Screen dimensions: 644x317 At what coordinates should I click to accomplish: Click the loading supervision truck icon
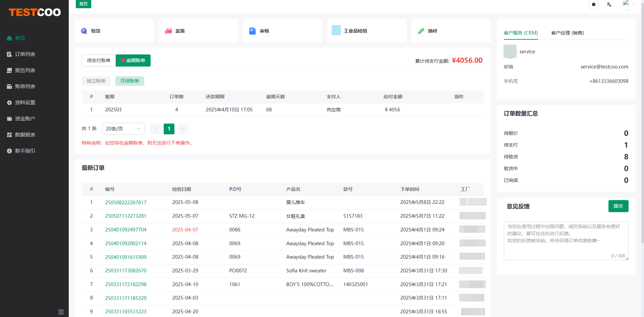168,31
